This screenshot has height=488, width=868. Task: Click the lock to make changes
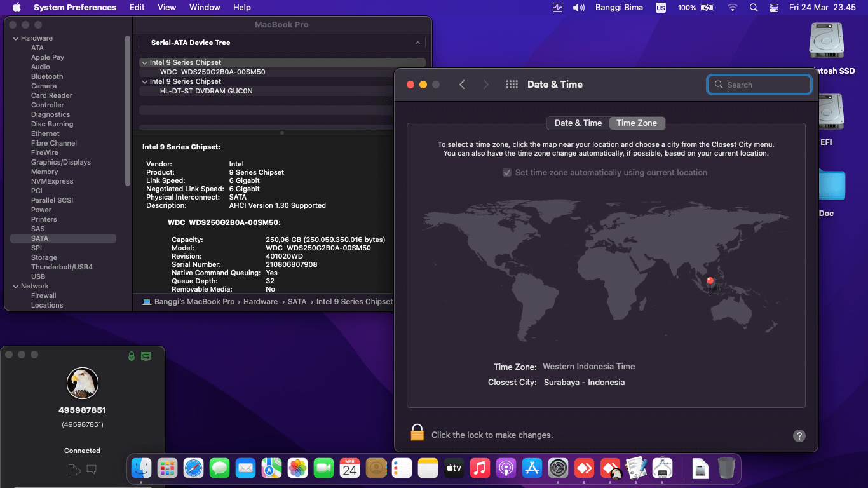click(417, 433)
